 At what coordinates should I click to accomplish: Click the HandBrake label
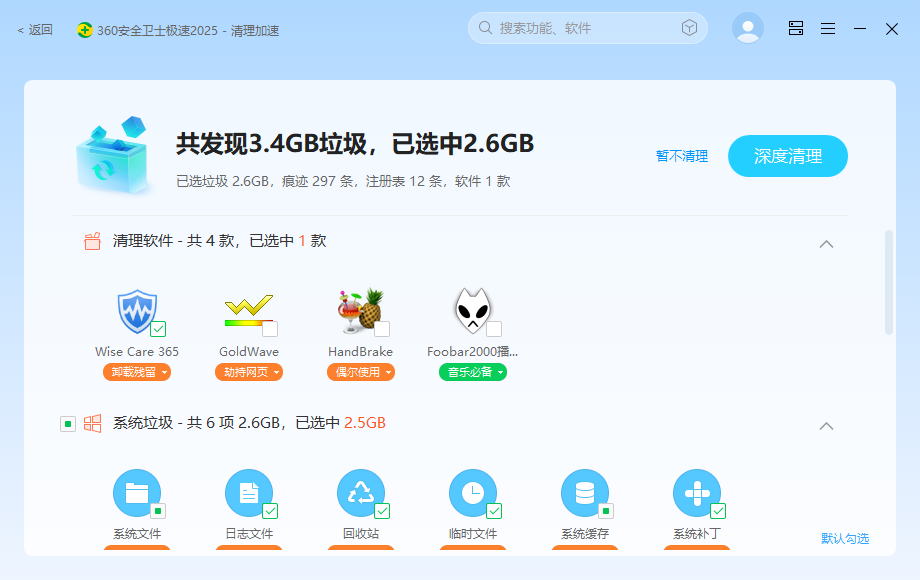(x=360, y=351)
